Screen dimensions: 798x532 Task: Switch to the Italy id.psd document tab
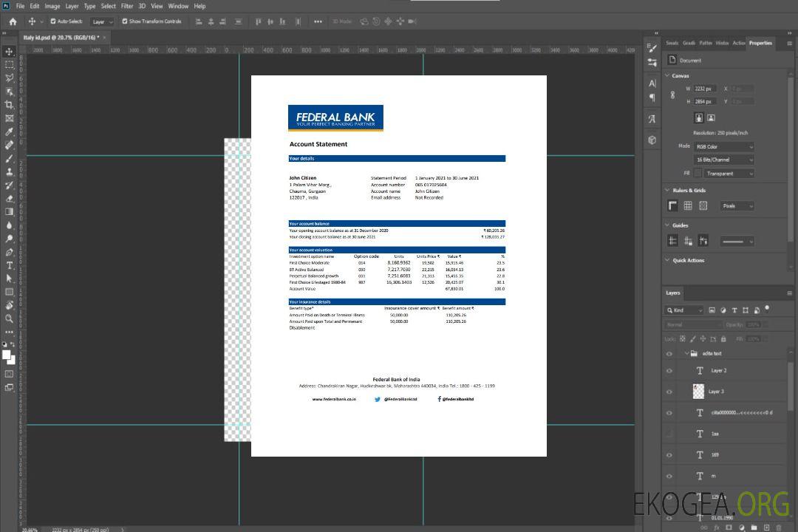pos(61,37)
